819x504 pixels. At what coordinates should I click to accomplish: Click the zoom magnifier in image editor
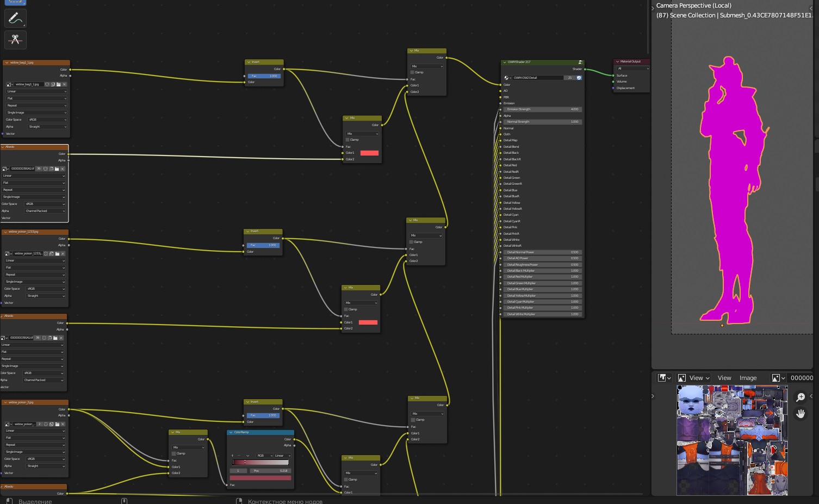(801, 397)
